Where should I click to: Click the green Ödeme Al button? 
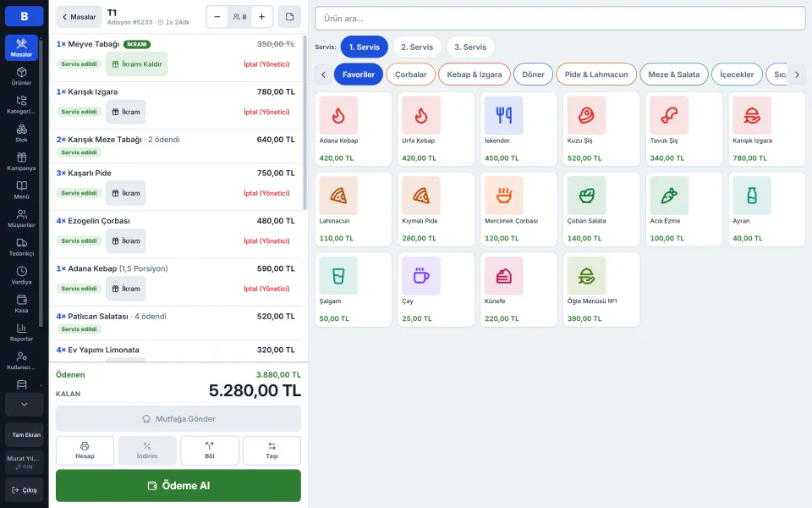point(178,486)
